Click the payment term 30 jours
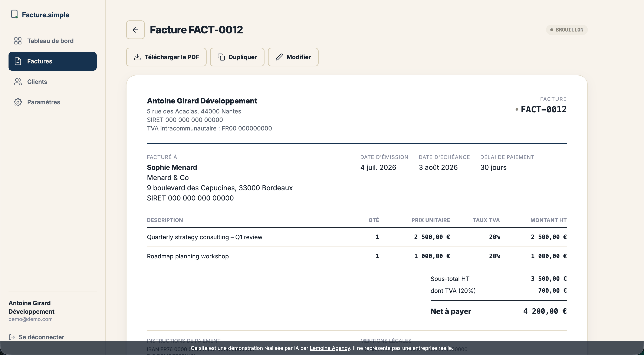The image size is (644, 355). point(493,167)
